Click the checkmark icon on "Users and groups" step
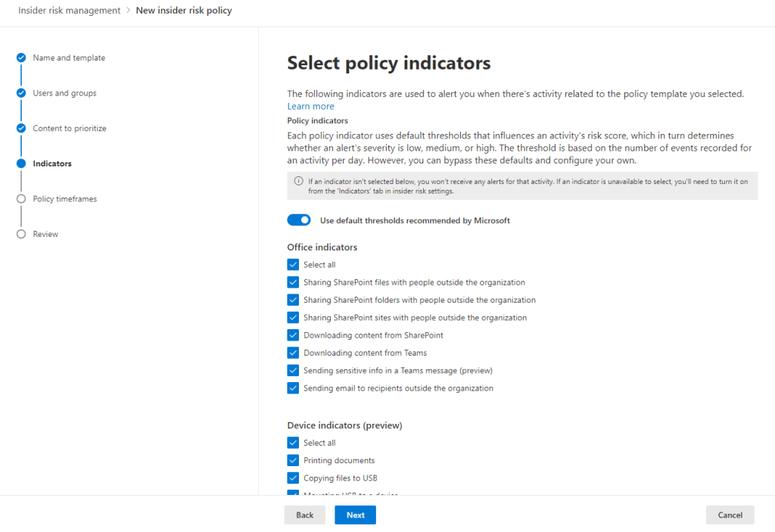 point(20,92)
